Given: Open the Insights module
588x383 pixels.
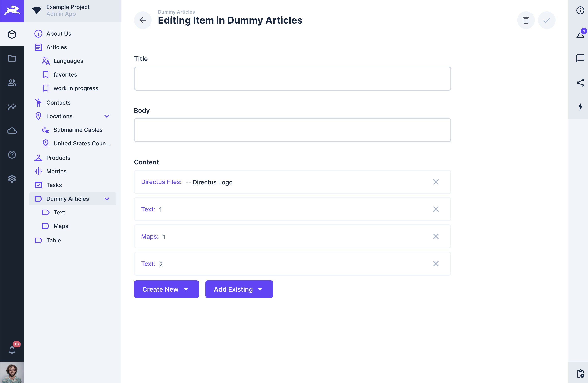Looking at the screenshot, I should pos(12,107).
